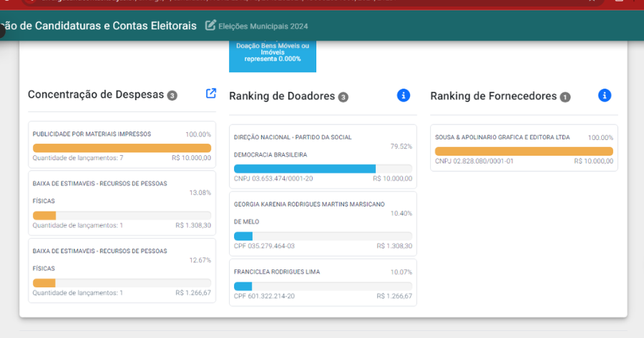Click the Candidaturas e Contas Eleitorais title

tap(99, 26)
